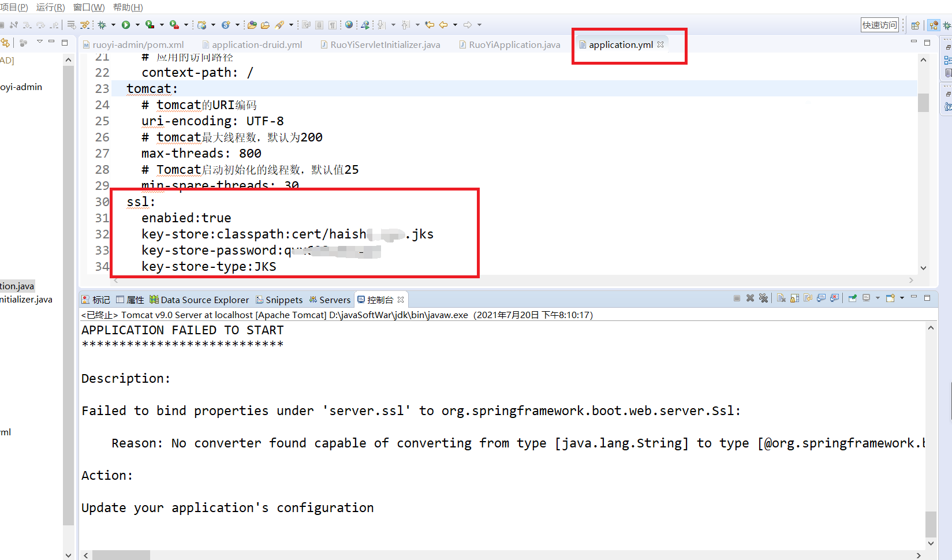
Task: Click the Previous Annotation arrow icon
Action: [406, 25]
